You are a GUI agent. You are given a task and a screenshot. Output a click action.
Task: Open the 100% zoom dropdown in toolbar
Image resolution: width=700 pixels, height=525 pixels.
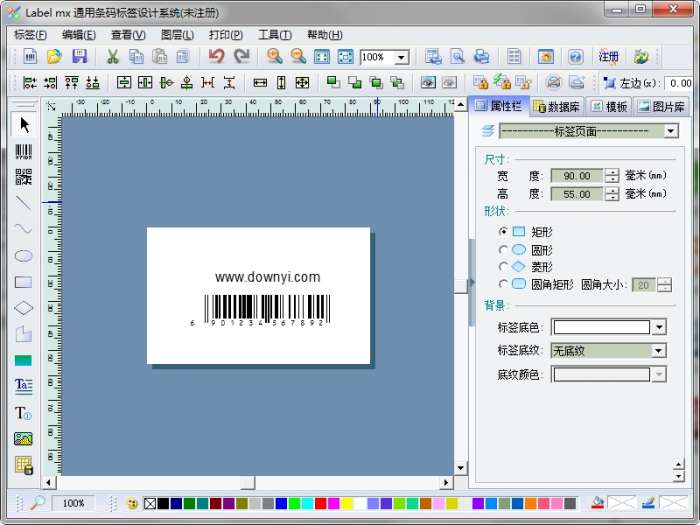coord(401,58)
